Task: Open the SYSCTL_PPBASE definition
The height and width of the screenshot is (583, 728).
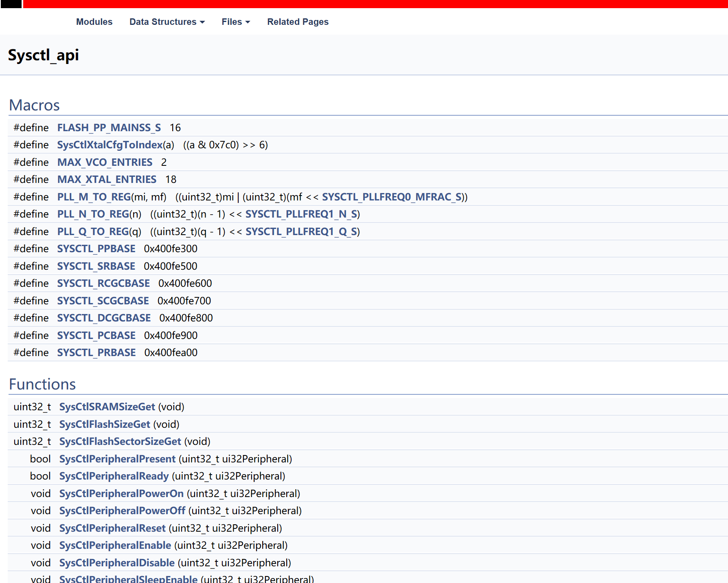Action: [x=96, y=249]
